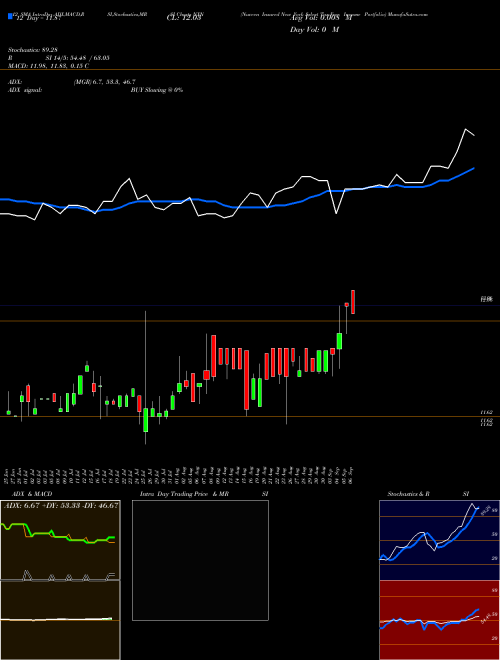Screen dimensions: 500x660
Task: Select the 'Stochastics: 89.28' reading
Action: click(x=32, y=50)
